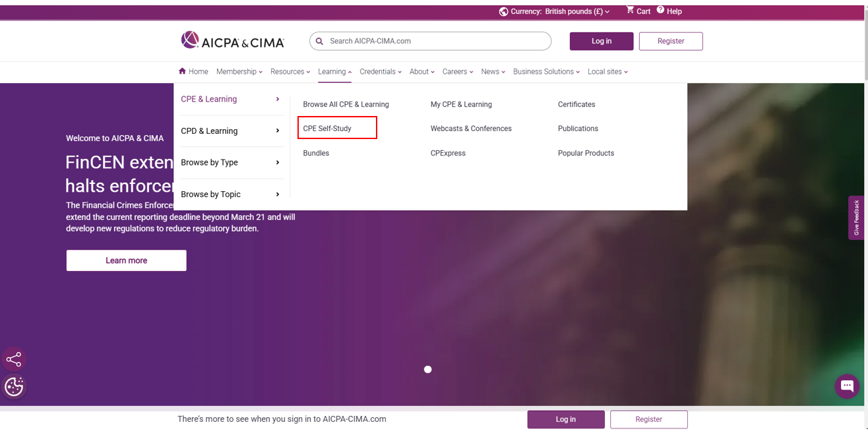Viewport: 868px width, 439px height.
Task: Click the Help question mark icon
Action: tap(660, 10)
